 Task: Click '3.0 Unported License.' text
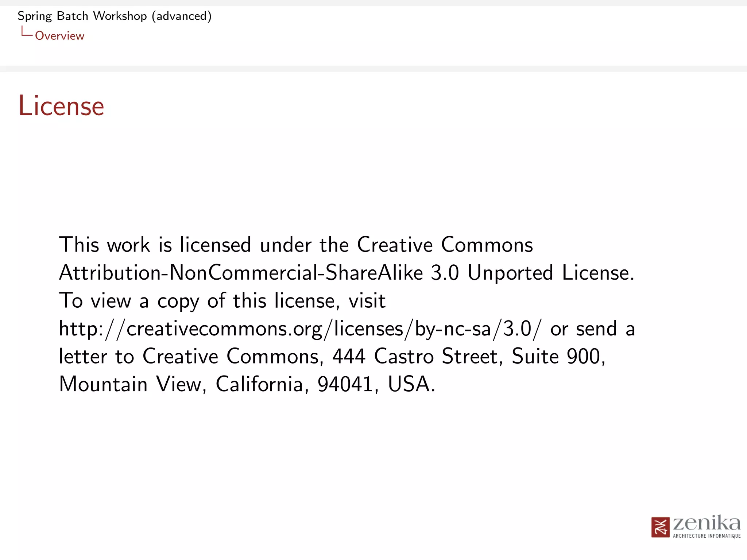(533, 273)
